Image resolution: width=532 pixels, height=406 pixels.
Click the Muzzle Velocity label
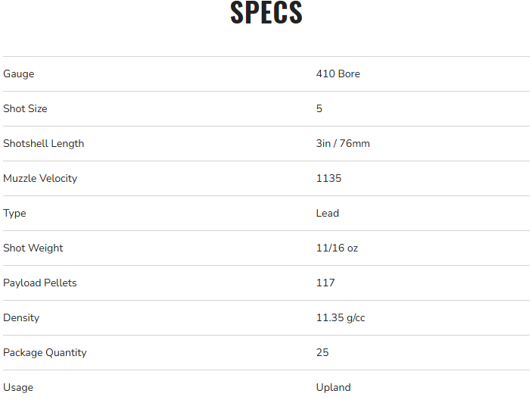[40, 179]
